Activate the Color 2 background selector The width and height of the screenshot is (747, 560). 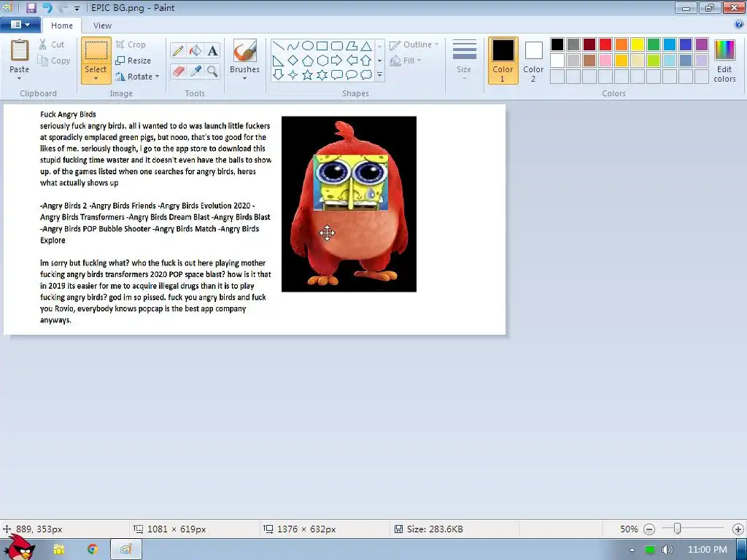click(533, 61)
